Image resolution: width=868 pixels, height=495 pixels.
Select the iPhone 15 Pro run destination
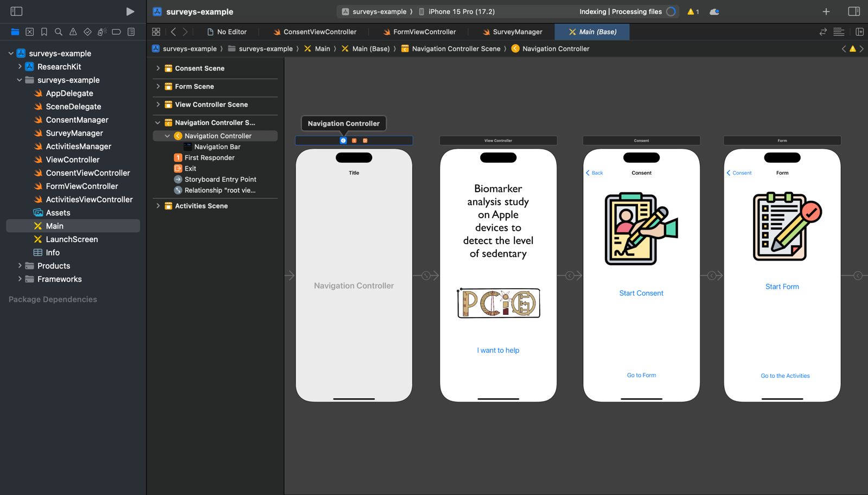(461, 11)
